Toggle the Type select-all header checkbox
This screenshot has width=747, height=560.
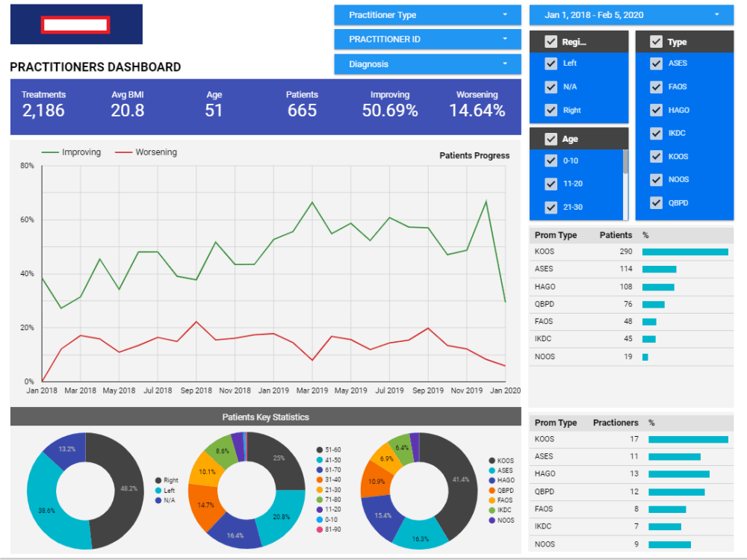pos(656,42)
